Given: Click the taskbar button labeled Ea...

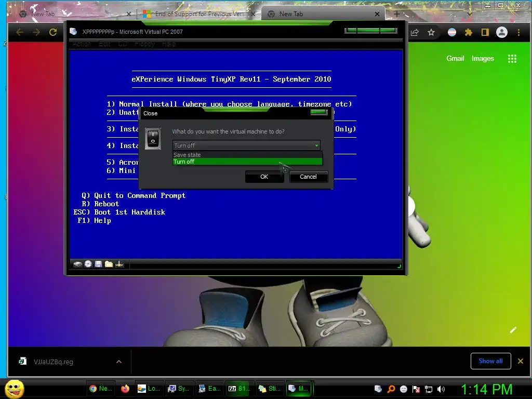Looking at the screenshot, I should (209, 389).
